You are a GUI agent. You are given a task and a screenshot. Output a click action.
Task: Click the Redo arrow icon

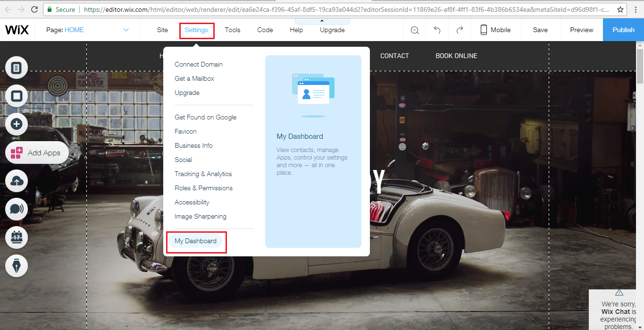point(460,30)
